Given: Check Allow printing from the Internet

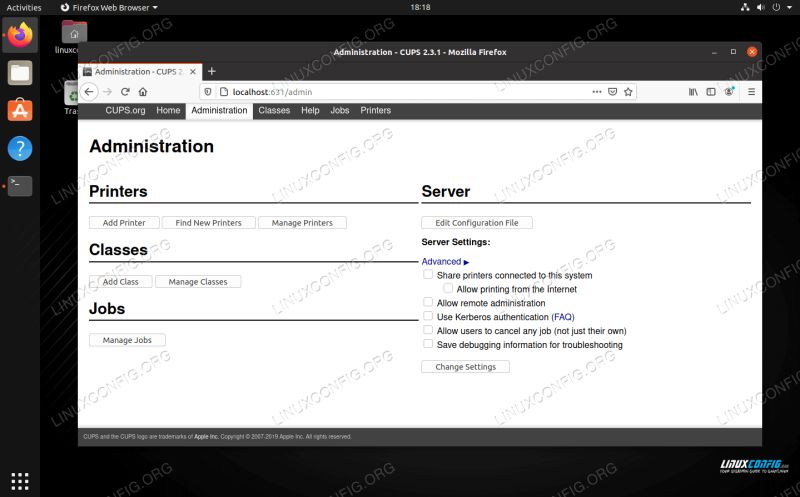Looking at the screenshot, I should [447, 288].
